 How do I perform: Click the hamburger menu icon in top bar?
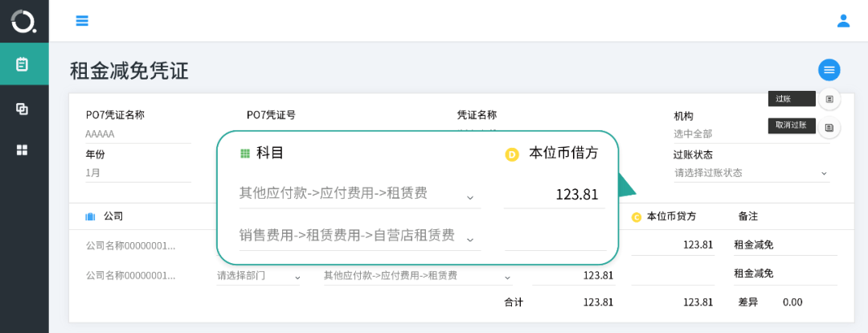tap(82, 21)
